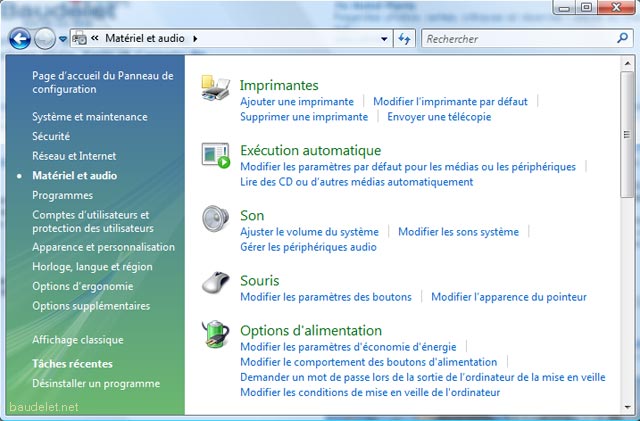This screenshot has height=421, width=640.
Task: Select Programmes in sidebar
Action: [x=62, y=195]
